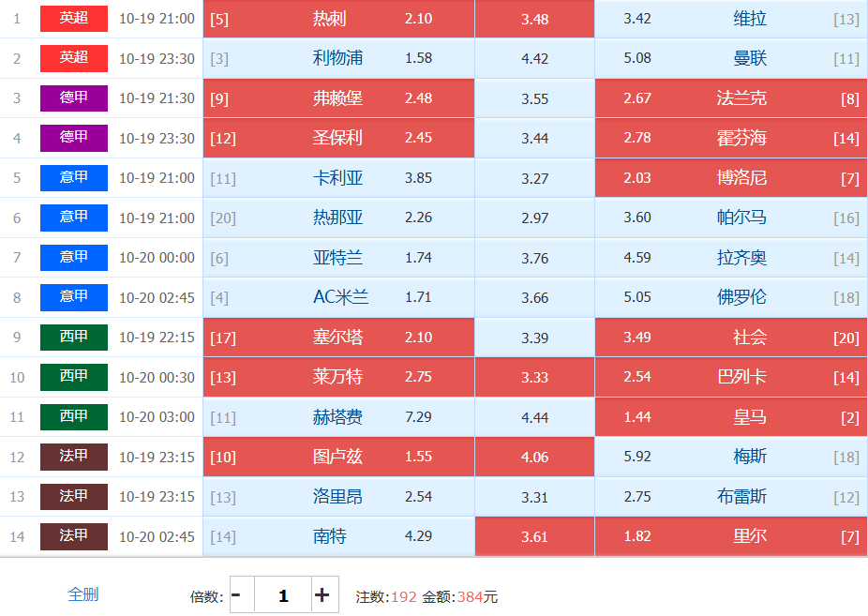Select the 拉齐奥 away win at 4.59
Screen dimensions: 868x616
tap(731, 258)
